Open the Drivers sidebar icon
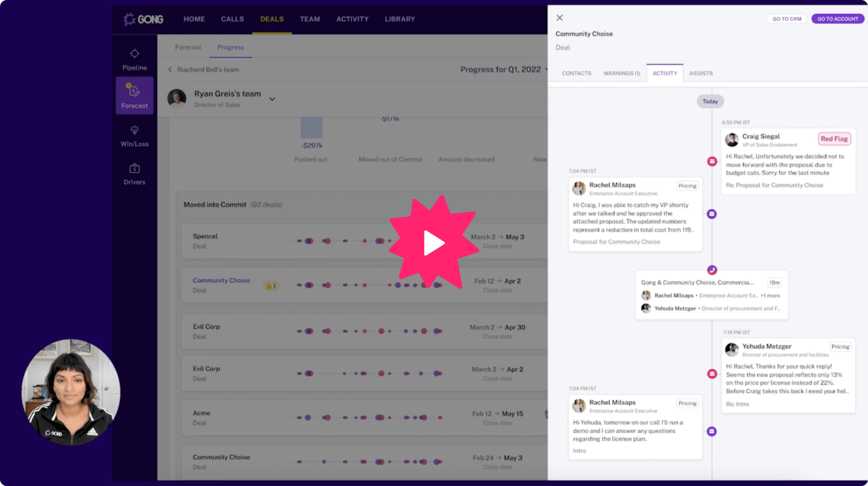 pos(134,174)
